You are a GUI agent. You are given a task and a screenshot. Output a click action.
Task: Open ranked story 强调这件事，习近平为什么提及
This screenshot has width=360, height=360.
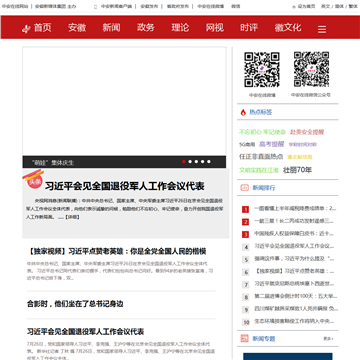(294, 259)
